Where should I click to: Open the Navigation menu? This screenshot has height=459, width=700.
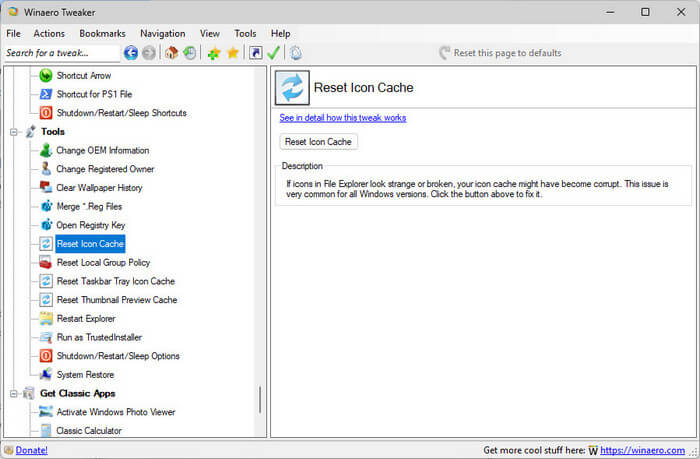pos(162,33)
